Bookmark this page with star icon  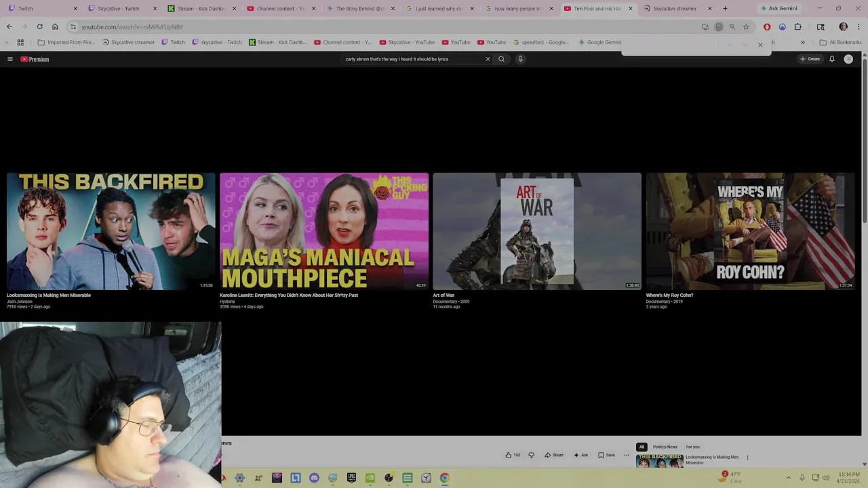[746, 27]
